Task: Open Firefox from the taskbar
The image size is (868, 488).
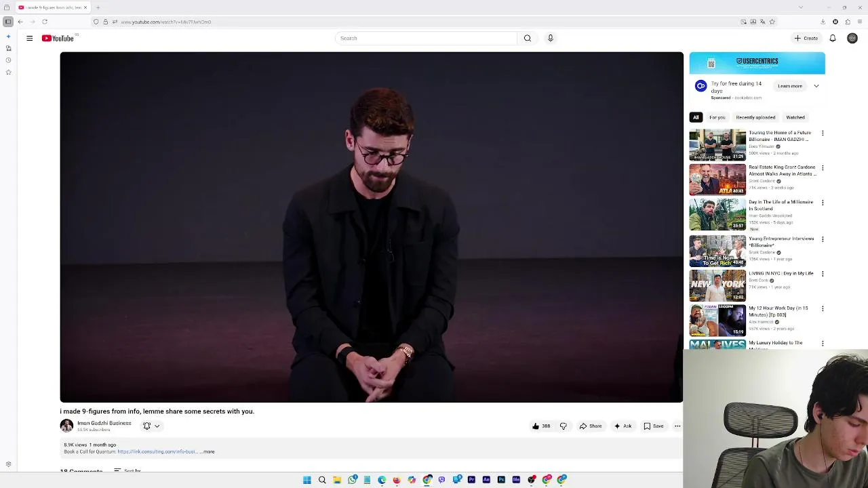Action: 397,480
